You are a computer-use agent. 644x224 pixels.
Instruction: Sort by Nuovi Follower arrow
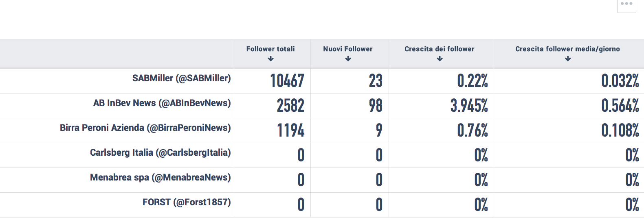coord(348,59)
